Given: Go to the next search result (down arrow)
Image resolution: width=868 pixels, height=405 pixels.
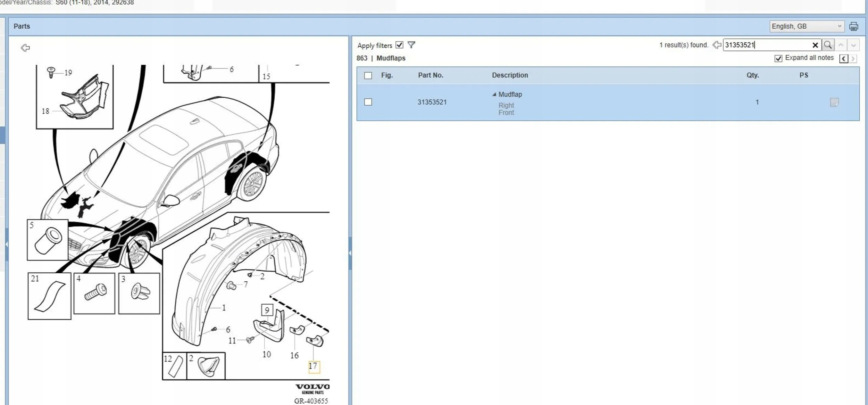Looking at the screenshot, I should point(853,45).
